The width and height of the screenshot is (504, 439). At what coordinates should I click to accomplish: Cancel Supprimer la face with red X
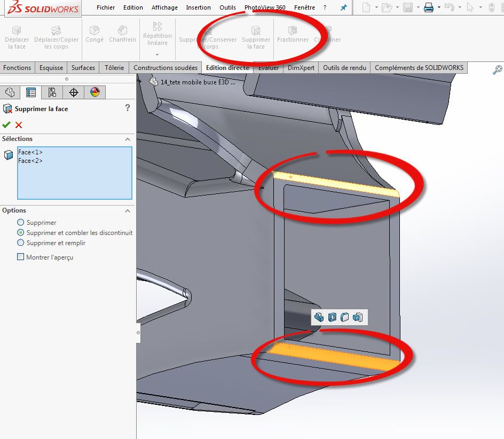pyautogui.click(x=19, y=125)
